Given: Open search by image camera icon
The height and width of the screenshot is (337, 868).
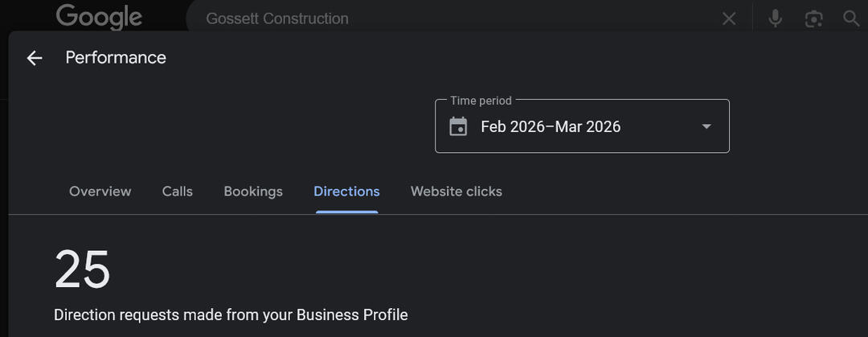Looking at the screenshot, I should click(x=814, y=18).
